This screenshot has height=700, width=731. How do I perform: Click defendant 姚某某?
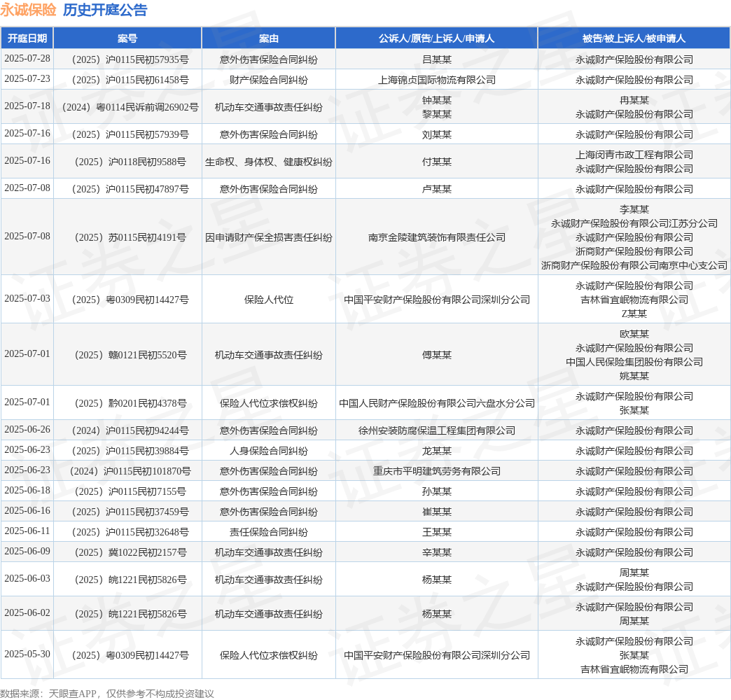(634, 376)
